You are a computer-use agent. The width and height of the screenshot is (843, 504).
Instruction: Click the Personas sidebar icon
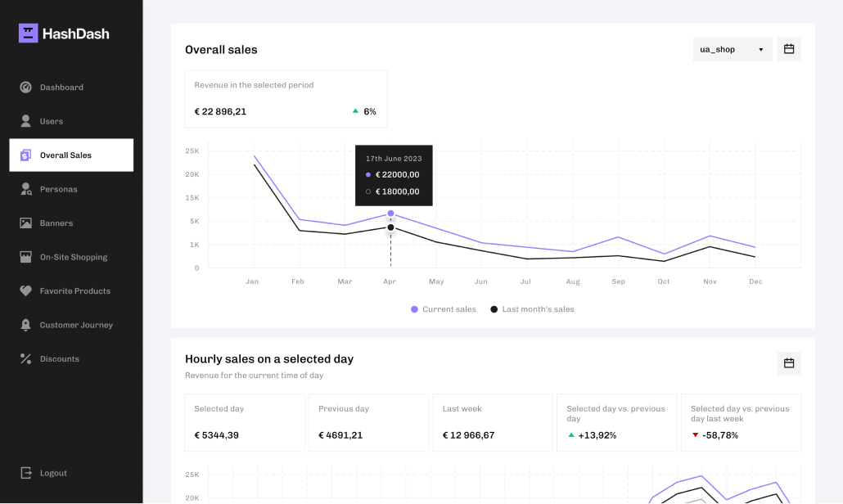(26, 189)
